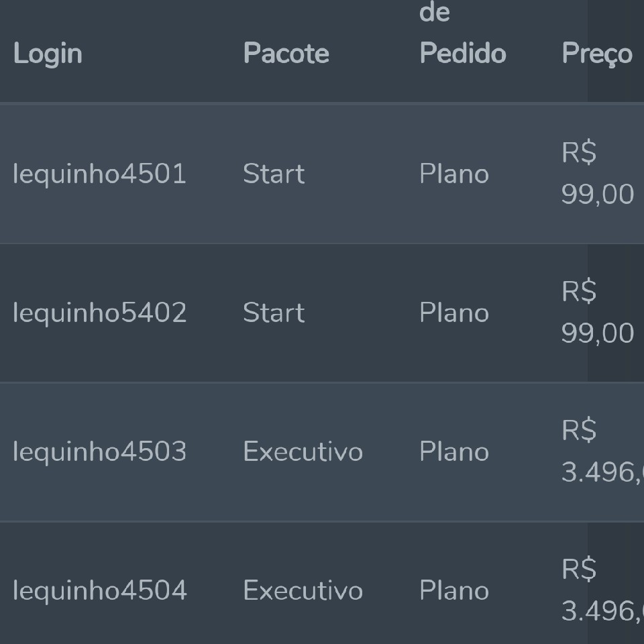Viewport: 644px width, 644px height.
Task: Click R$ 3.496 price for lequinho4503
Action: 602,451
